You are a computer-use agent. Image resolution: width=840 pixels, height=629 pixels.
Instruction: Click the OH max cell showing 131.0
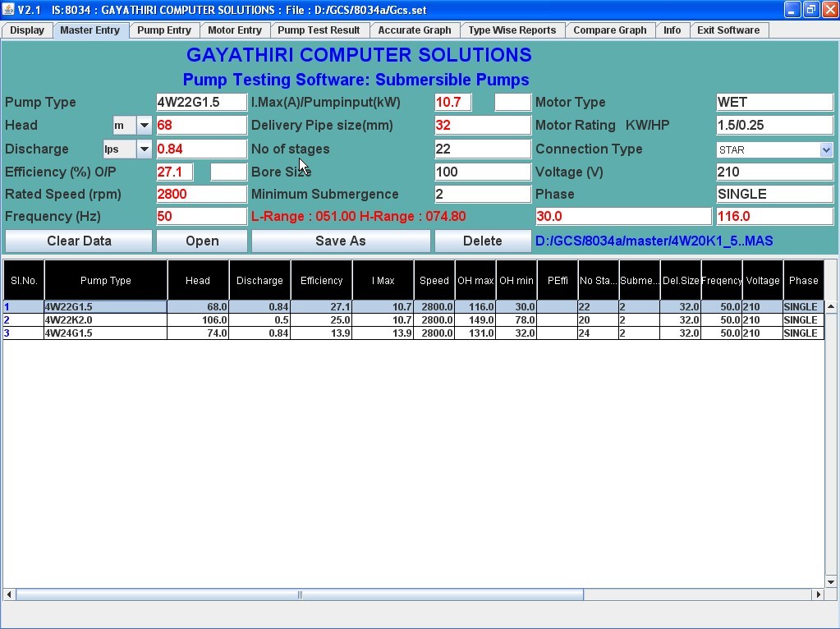pyautogui.click(x=475, y=333)
